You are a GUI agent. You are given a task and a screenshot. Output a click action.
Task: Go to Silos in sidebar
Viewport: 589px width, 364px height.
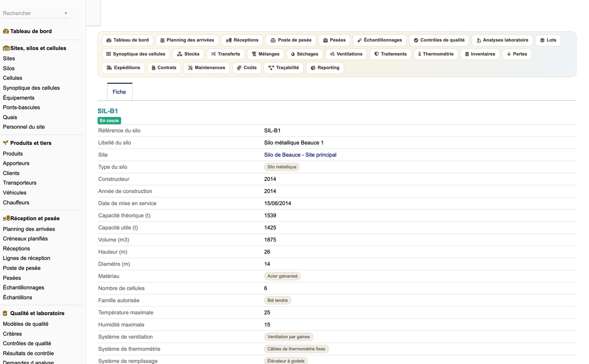pyautogui.click(x=9, y=68)
